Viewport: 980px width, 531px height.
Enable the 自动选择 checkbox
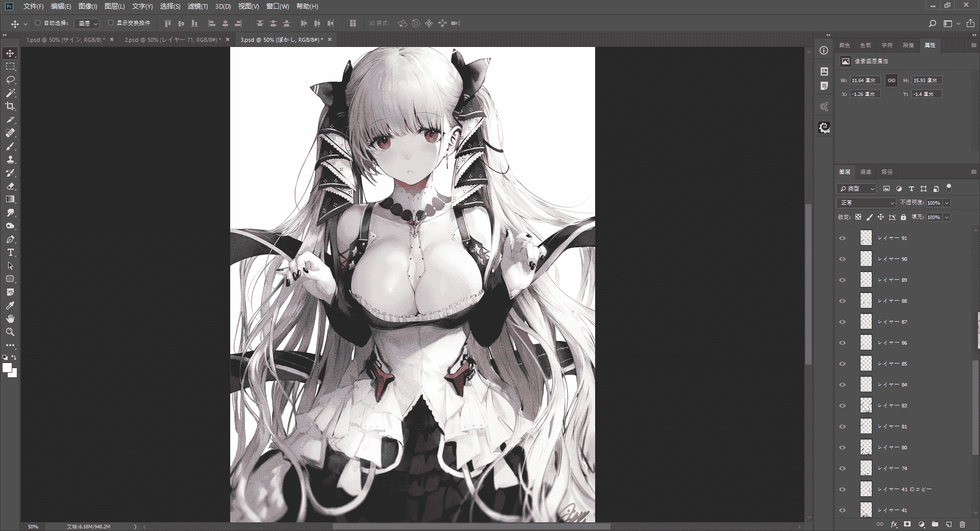pos(38,23)
